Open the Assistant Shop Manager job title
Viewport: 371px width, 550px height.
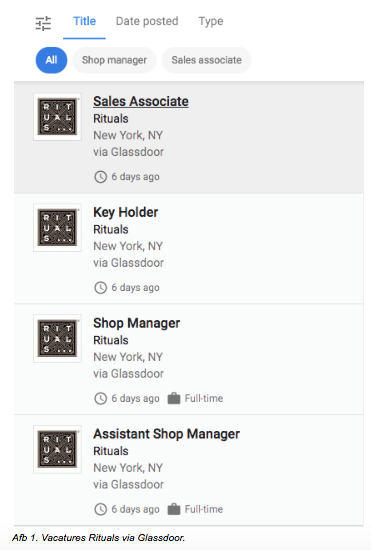click(167, 434)
